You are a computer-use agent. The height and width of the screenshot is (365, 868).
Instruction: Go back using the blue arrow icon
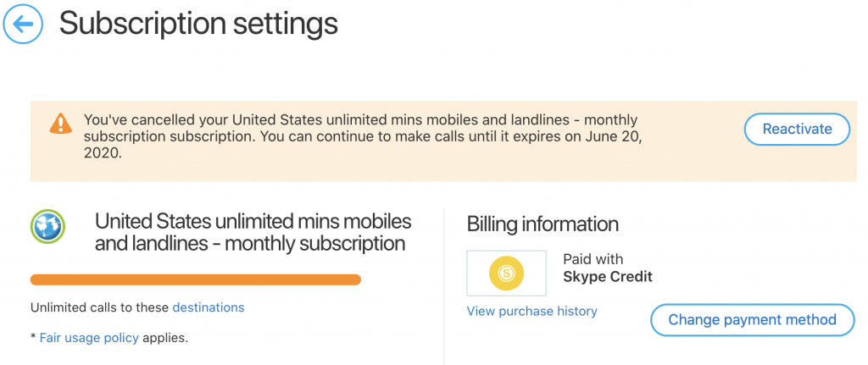pyautogui.click(x=22, y=23)
